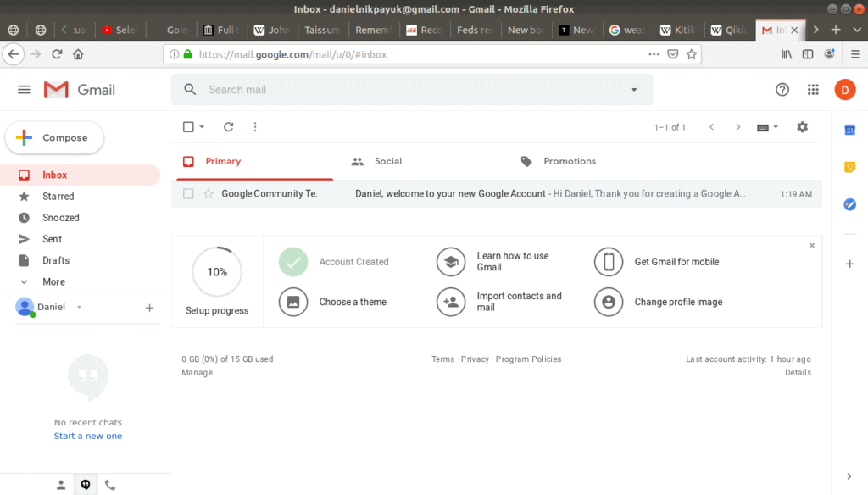The width and height of the screenshot is (868, 495).
Task: Show search options dropdown arrow
Action: pos(634,90)
